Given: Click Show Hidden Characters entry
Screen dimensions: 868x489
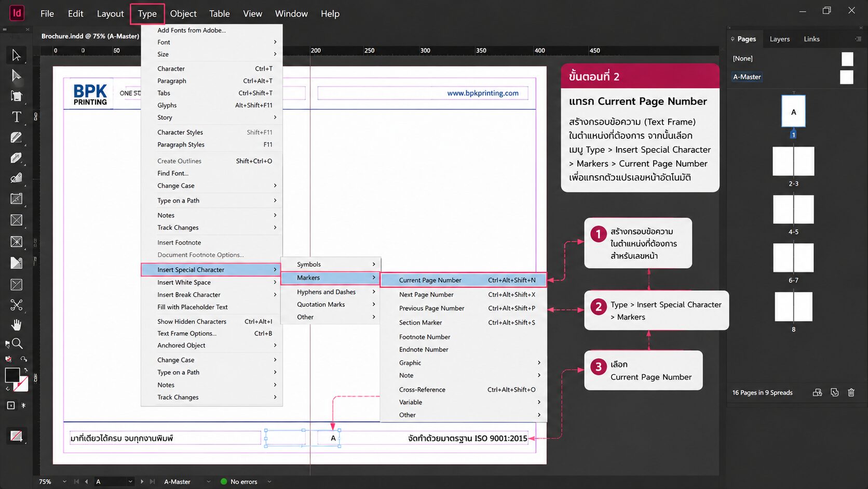Looking at the screenshot, I should [x=212, y=322].
